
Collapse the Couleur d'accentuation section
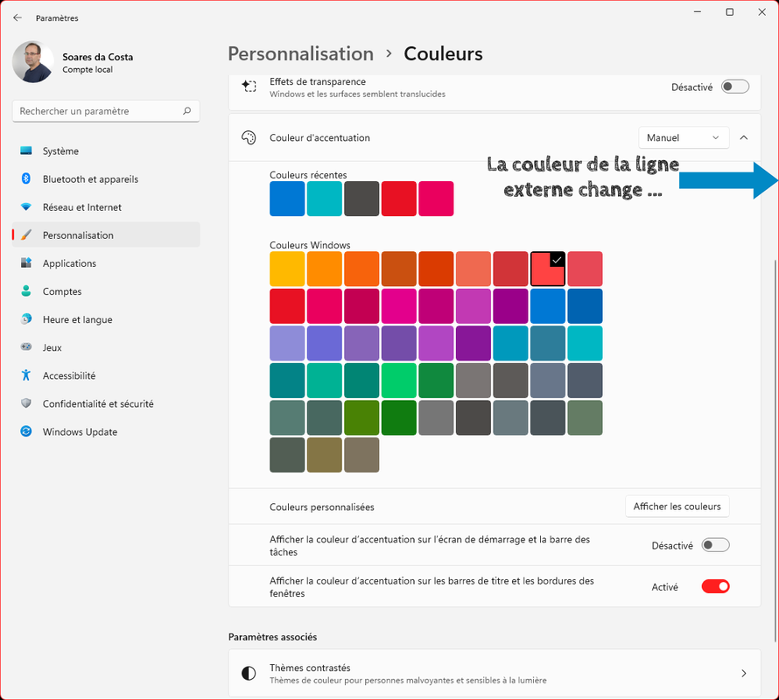tap(743, 137)
